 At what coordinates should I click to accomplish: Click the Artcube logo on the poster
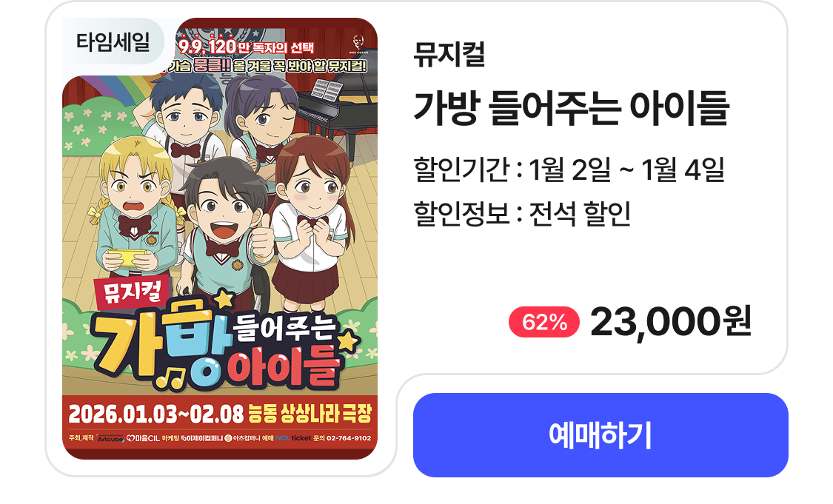tap(110, 439)
